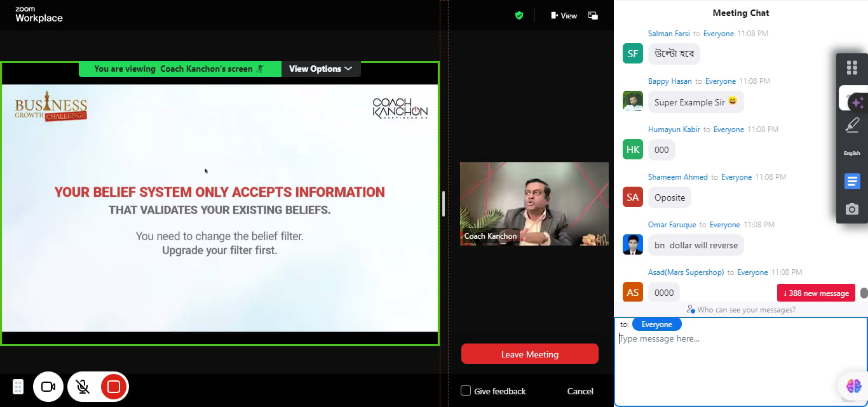Click the message "Oposite"
The height and width of the screenshot is (407, 868).
(x=670, y=197)
